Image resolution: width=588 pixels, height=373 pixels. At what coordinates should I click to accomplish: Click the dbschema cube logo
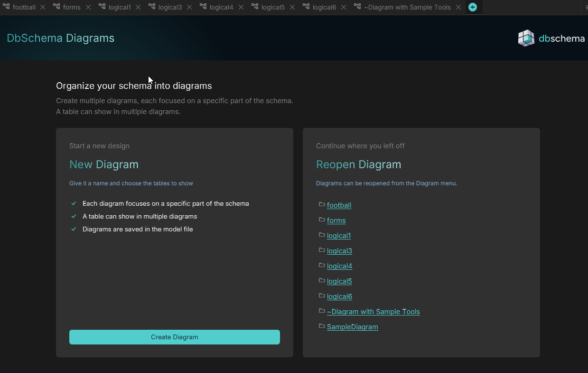[x=526, y=38]
